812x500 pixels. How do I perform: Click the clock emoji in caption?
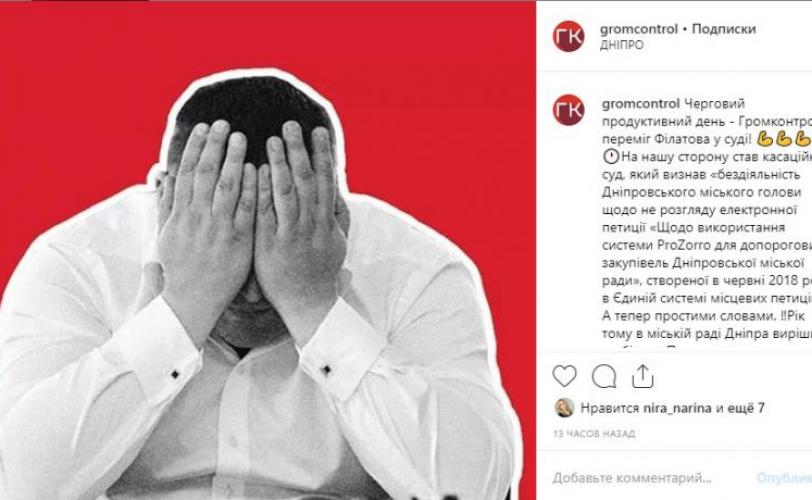tap(611, 156)
